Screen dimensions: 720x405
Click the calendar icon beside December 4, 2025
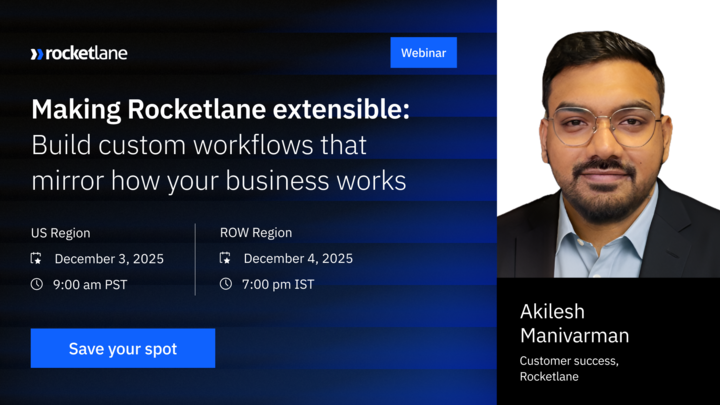tap(225, 258)
